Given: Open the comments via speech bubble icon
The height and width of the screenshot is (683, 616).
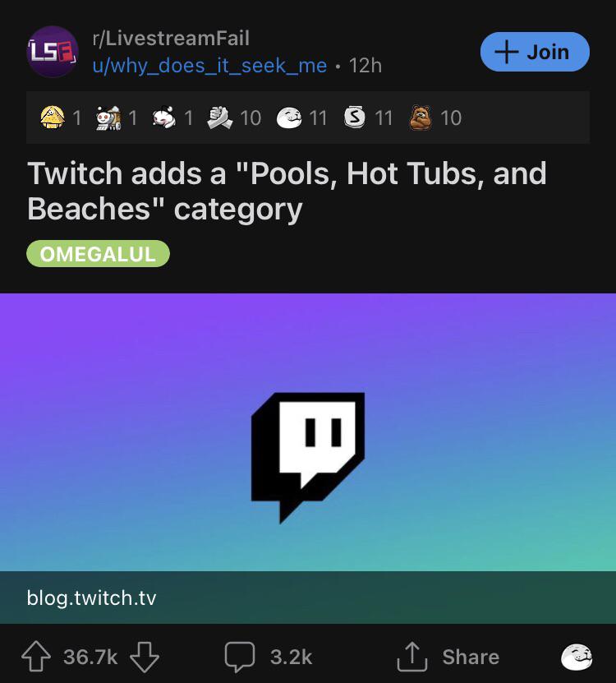Looking at the screenshot, I should pos(239,657).
